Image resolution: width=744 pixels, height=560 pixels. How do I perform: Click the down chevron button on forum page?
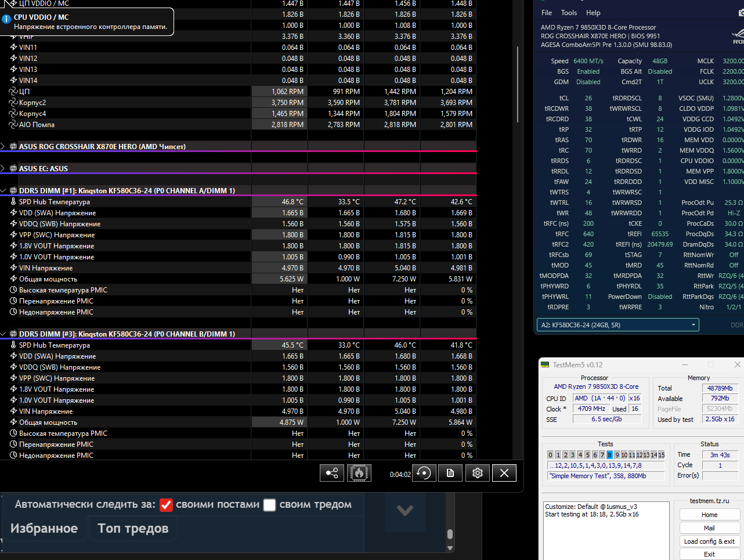point(405,511)
